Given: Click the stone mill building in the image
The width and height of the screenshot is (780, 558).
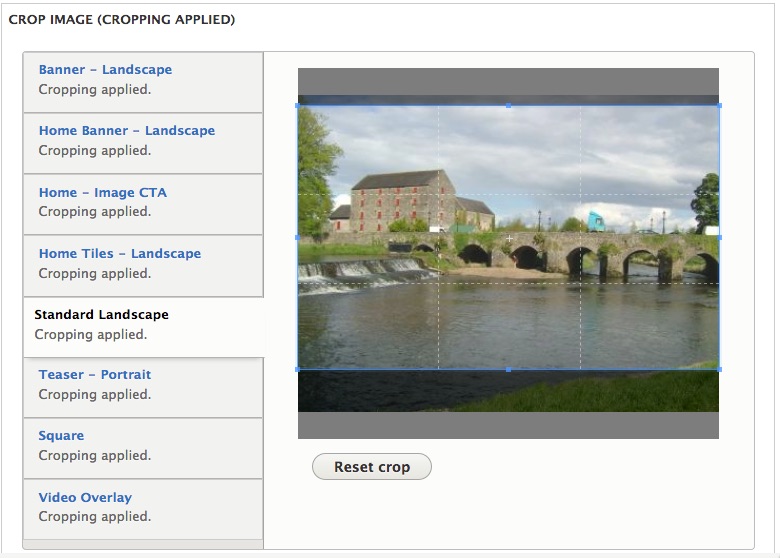Looking at the screenshot, I should tap(403, 201).
